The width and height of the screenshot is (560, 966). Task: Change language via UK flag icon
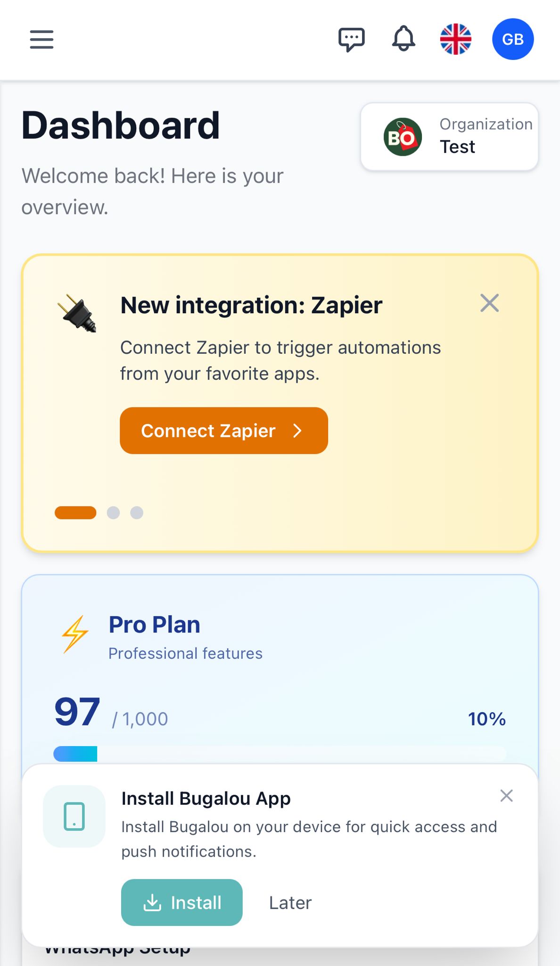(455, 39)
